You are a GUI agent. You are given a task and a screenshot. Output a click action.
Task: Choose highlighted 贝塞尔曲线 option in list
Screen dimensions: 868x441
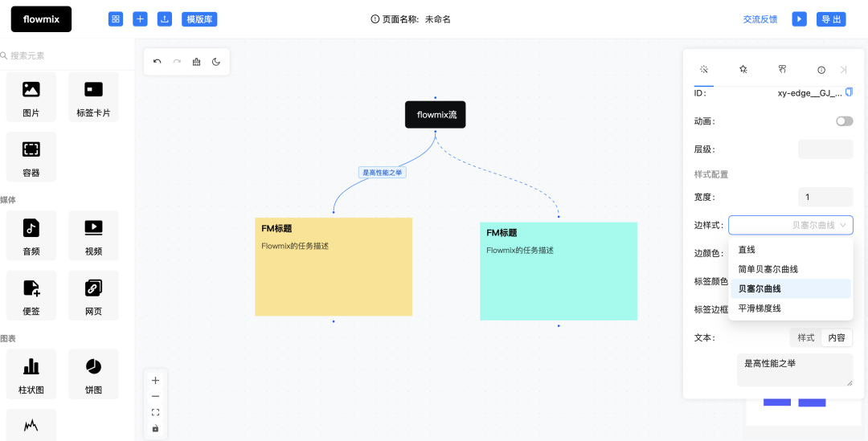[791, 289]
